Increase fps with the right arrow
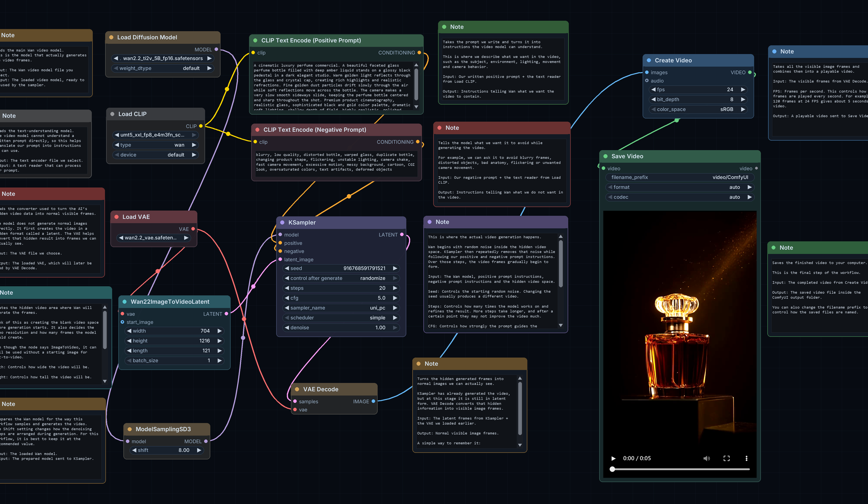This screenshot has width=868, height=504. click(x=743, y=89)
